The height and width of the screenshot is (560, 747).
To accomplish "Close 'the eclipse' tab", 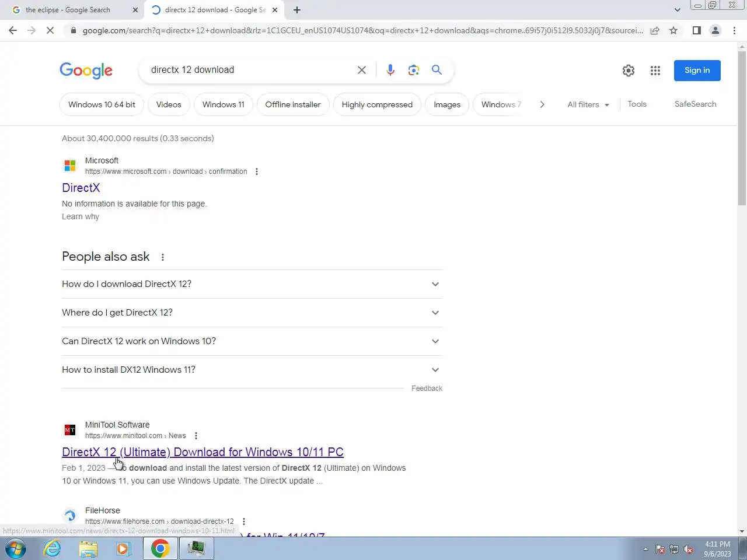I will tap(135, 10).
